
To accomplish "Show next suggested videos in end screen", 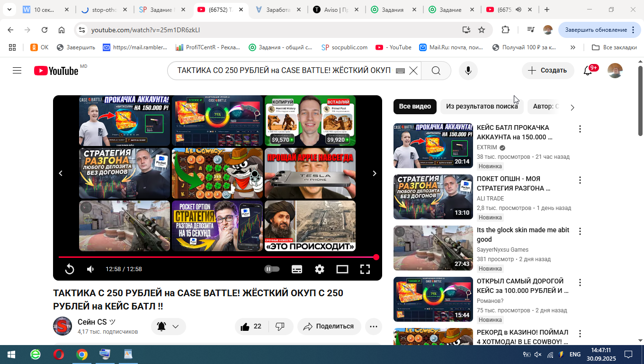I will click(x=375, y=173).
